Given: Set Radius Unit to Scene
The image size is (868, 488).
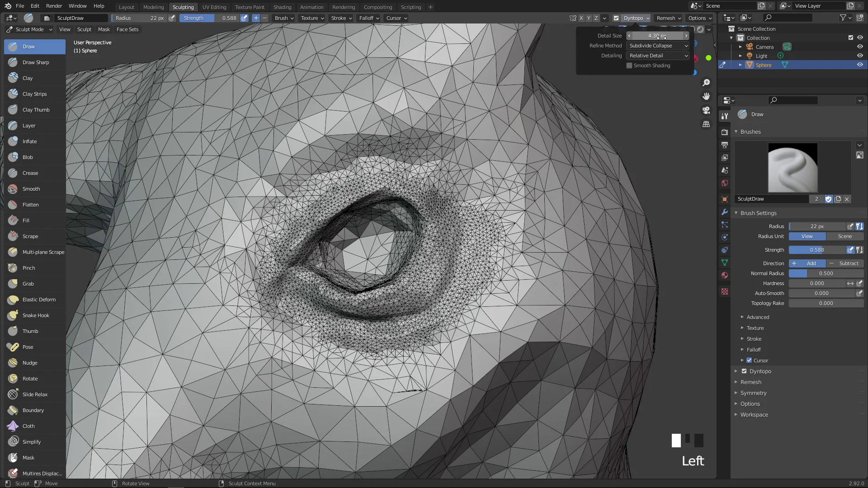Looking at the screenshot, I should (844, 236).
